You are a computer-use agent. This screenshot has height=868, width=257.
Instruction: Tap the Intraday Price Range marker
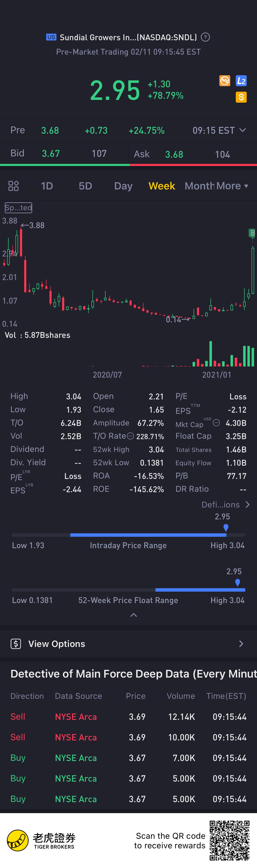226,528
